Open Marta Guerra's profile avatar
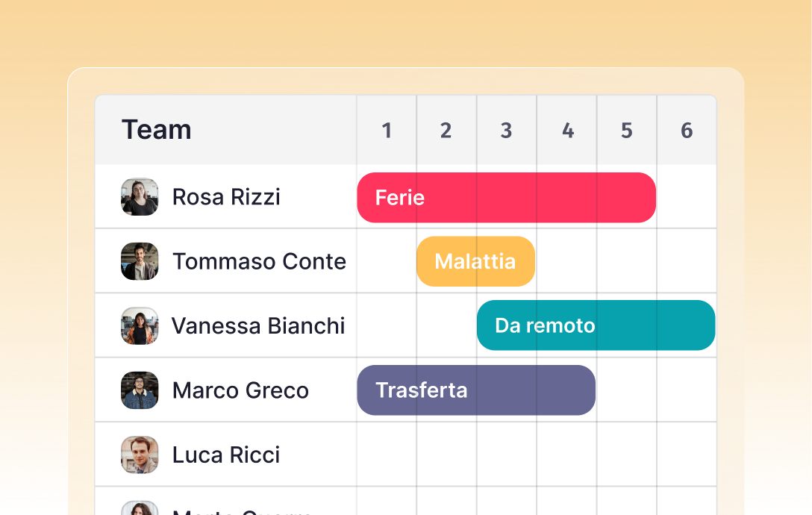This screenshot has width=812, height=515. (140, 509)
